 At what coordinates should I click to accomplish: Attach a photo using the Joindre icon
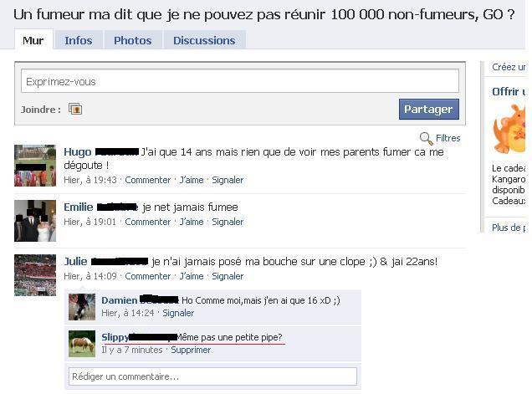point(75,109)
